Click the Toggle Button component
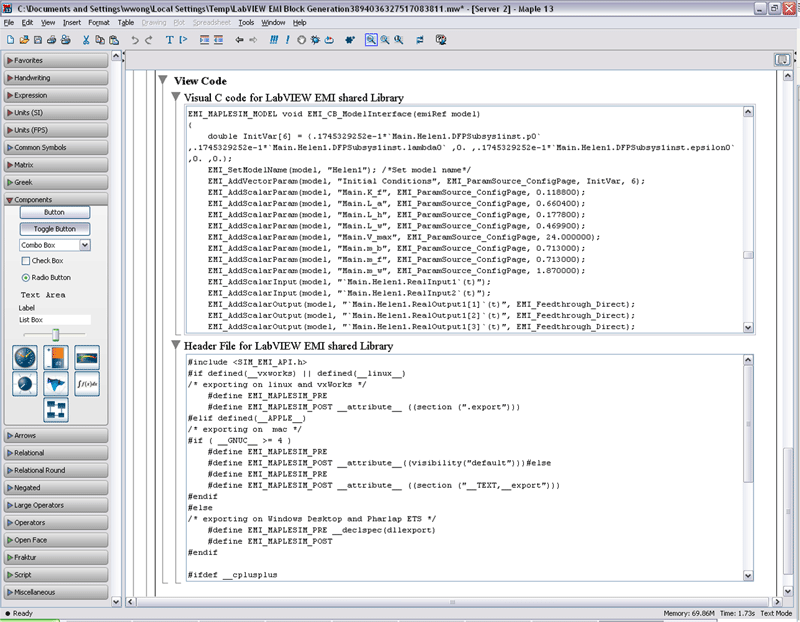This screenshot has width=800, height=622. (55, 228)
